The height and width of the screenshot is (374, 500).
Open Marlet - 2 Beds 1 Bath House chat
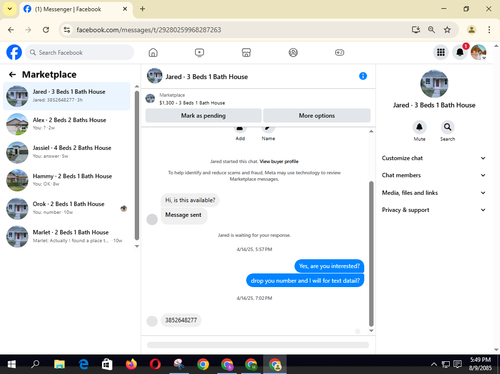pyautogui.click(x=67, y=236)
